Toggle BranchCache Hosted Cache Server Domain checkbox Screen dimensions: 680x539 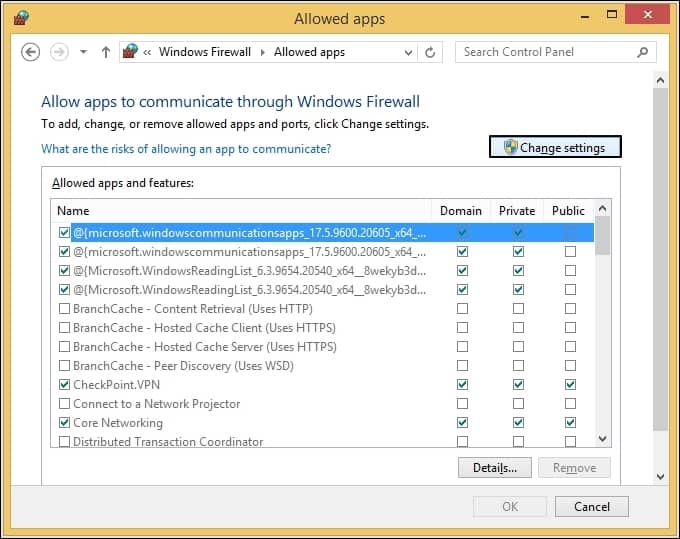click(462, 346)
